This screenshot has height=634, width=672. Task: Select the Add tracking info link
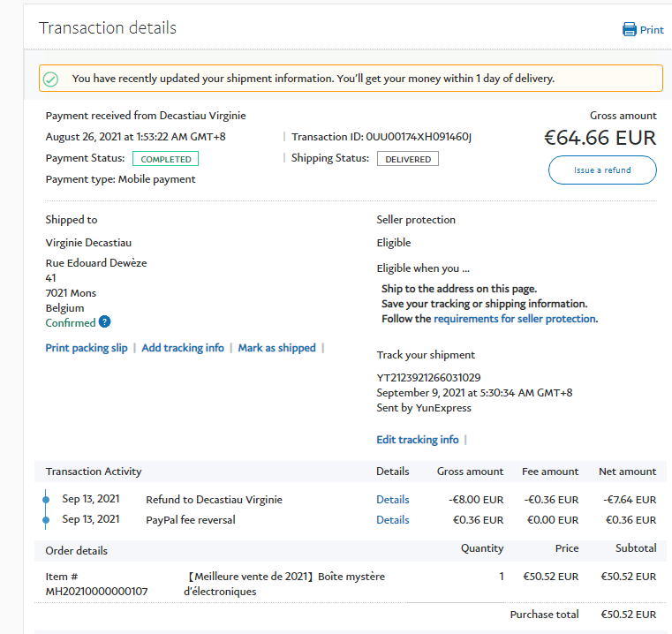(183, 348)
